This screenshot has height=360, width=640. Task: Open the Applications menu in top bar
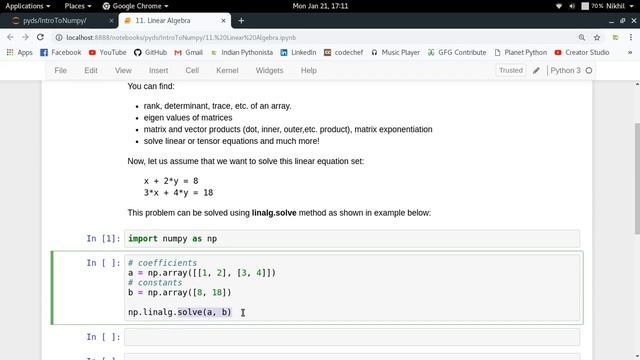(28, 6)
